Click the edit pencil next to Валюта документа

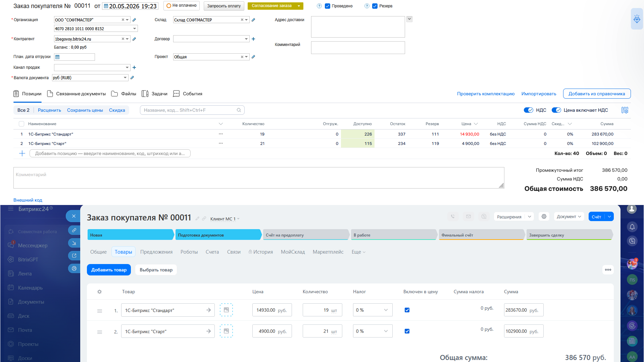tap(132, 77)
